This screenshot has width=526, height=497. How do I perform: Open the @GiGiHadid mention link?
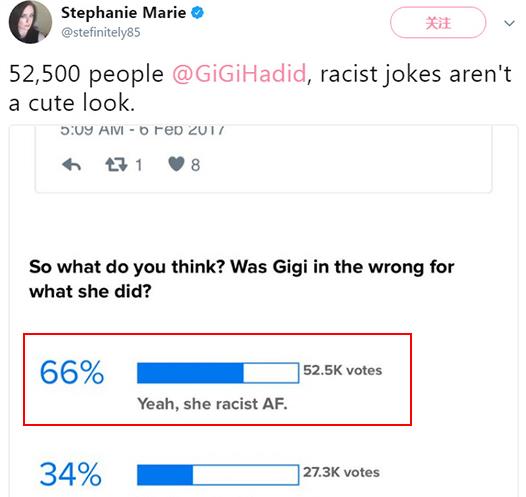[x=239, y=74]
